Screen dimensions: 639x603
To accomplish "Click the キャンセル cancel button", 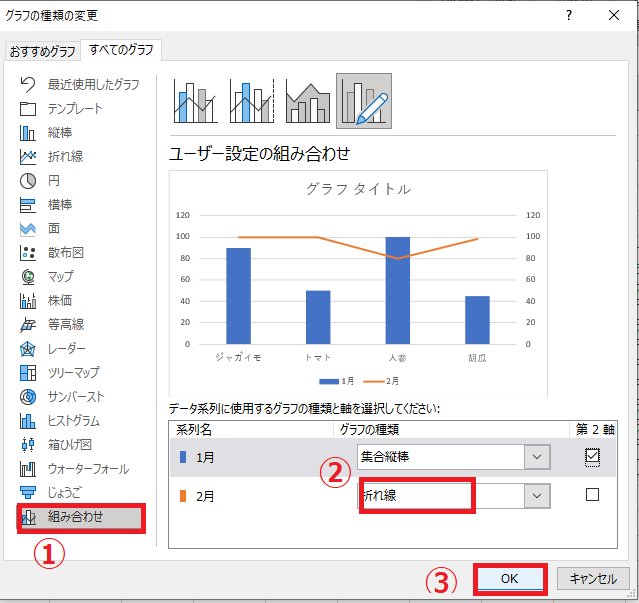I will (593, 579).
